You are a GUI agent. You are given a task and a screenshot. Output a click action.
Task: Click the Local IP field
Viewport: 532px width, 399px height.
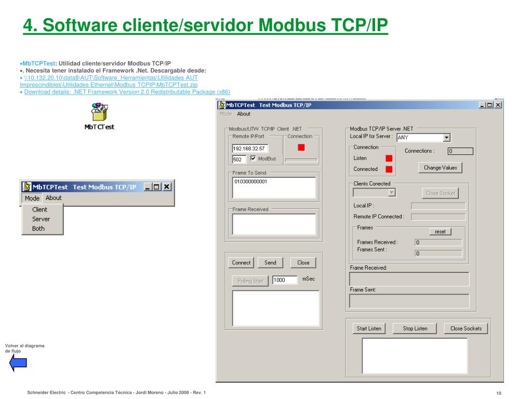(438, 206)
